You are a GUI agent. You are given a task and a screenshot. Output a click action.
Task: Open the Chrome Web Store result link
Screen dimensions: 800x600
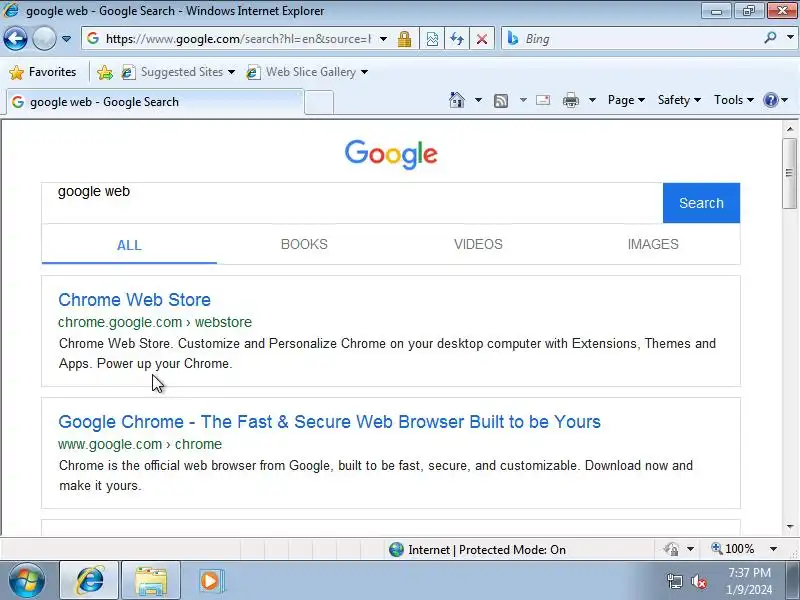tap(134, 299)
